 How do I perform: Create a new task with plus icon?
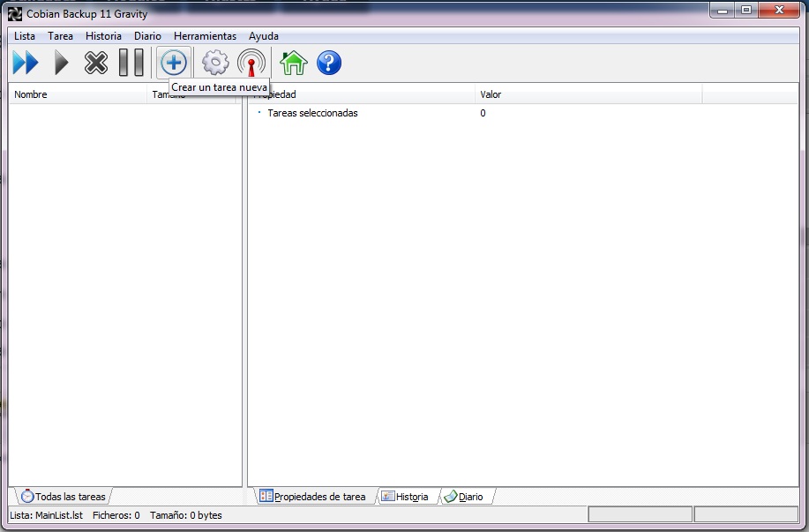(174, 63)
